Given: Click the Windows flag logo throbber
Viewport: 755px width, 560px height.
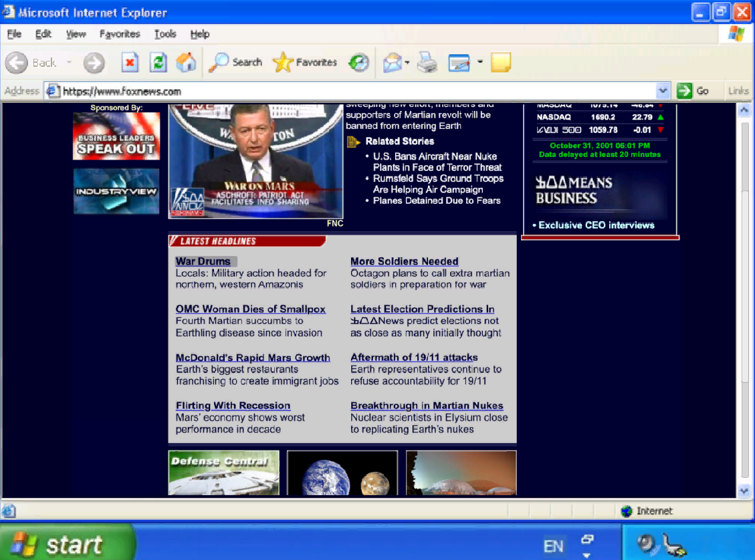Looking at the screenshot, I should [x=737, y=33].
